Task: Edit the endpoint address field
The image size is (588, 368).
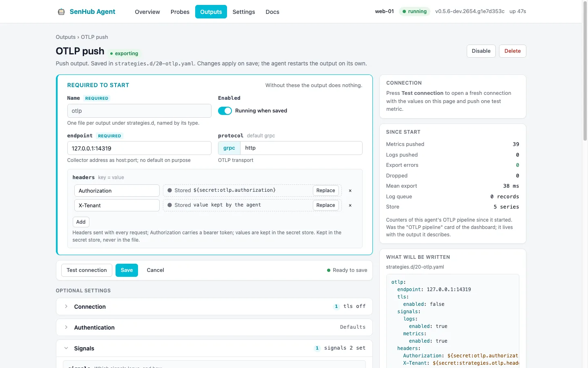Action: (x=139, y=148)
